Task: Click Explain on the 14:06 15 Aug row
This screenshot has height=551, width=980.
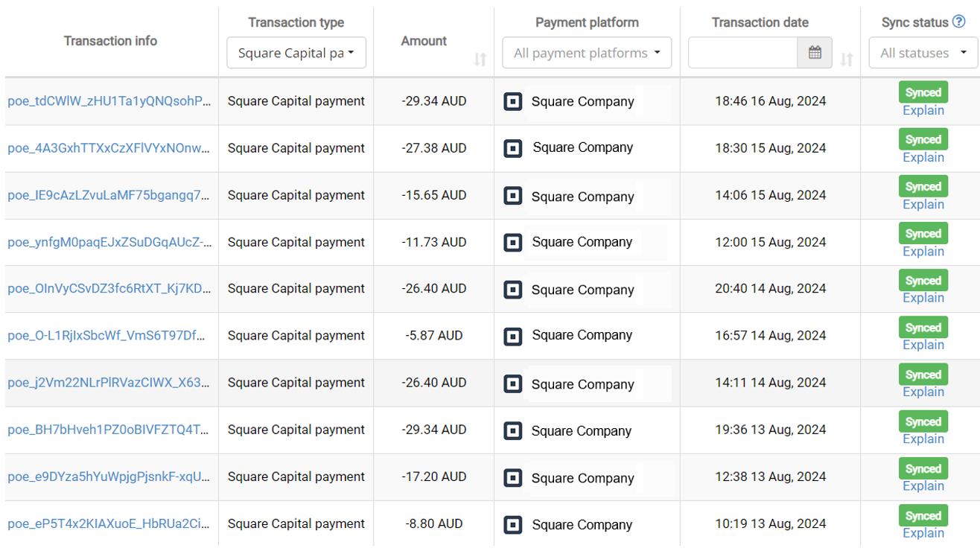Action: pos(923,204)
